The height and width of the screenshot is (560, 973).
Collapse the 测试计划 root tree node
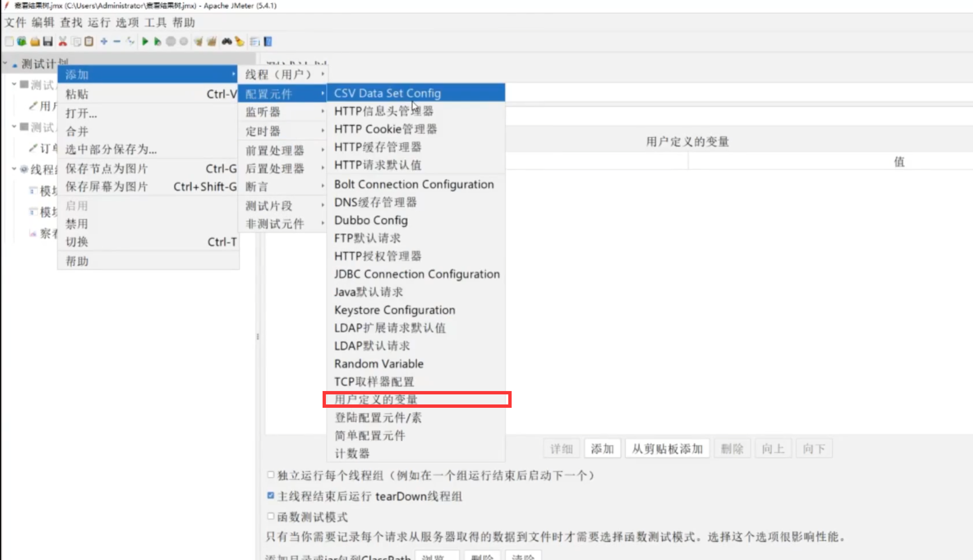pos(5,63)
